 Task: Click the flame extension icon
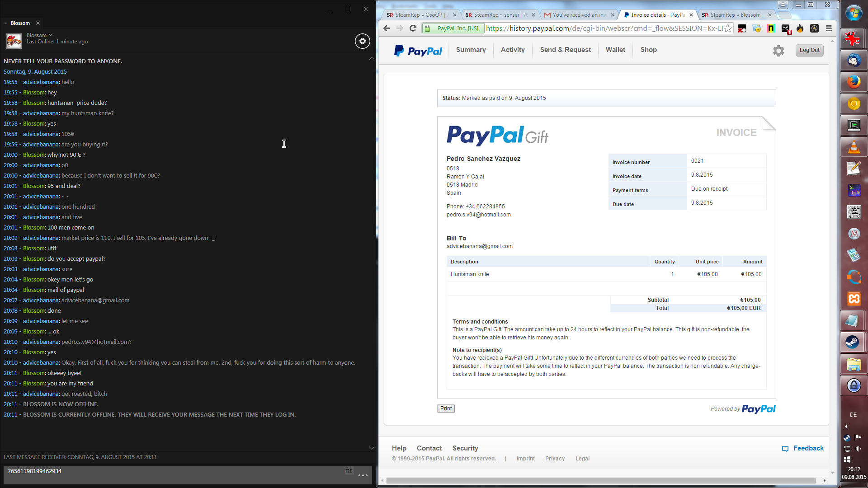point(800,28)
